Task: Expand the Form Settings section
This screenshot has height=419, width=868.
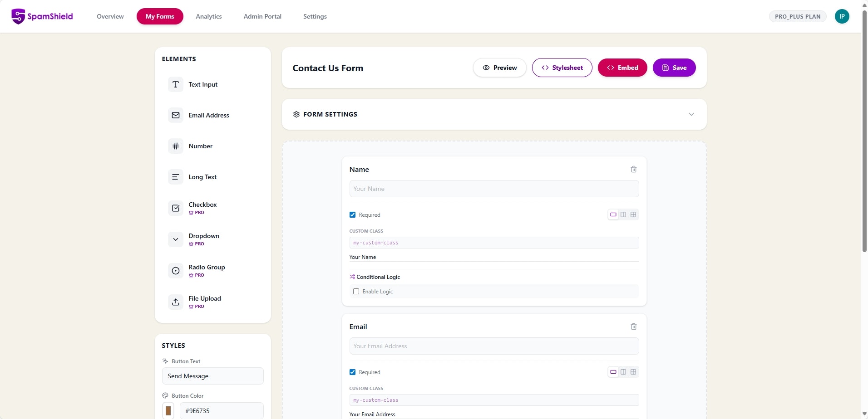Action: click(x=690, y=114)
